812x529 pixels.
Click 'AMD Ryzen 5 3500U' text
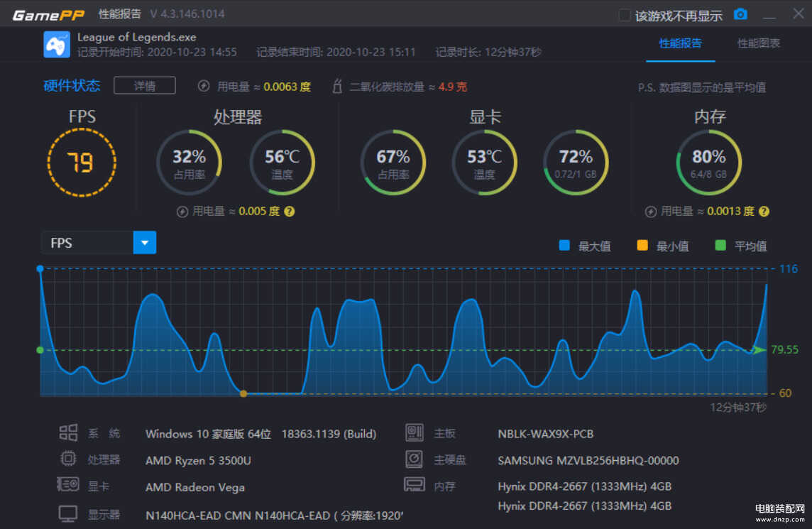click(x=198, y=461)
